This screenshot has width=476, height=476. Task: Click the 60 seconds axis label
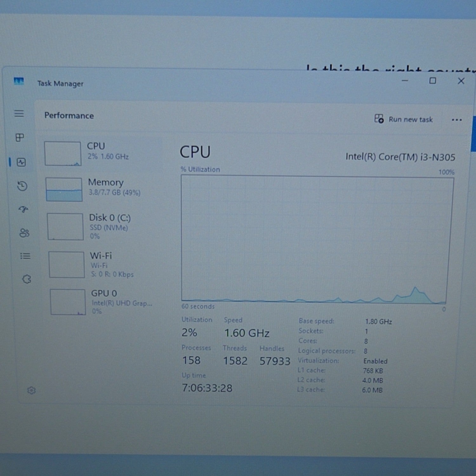tap(198, 306)
